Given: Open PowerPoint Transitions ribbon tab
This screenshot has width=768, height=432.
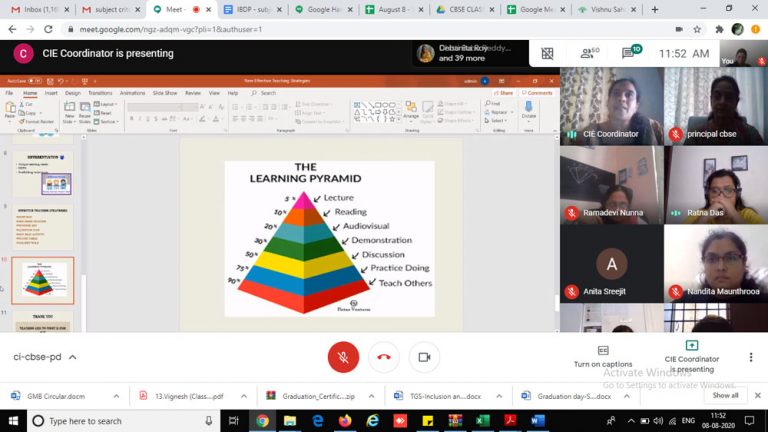Looking at the screenshot, I should tap(100, 93).
